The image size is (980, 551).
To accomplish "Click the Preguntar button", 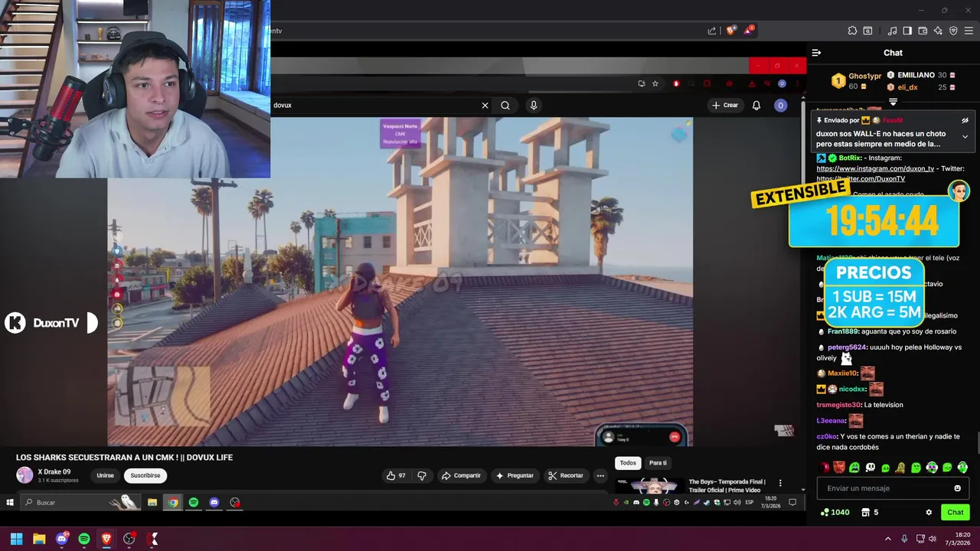I will (514, 476).
